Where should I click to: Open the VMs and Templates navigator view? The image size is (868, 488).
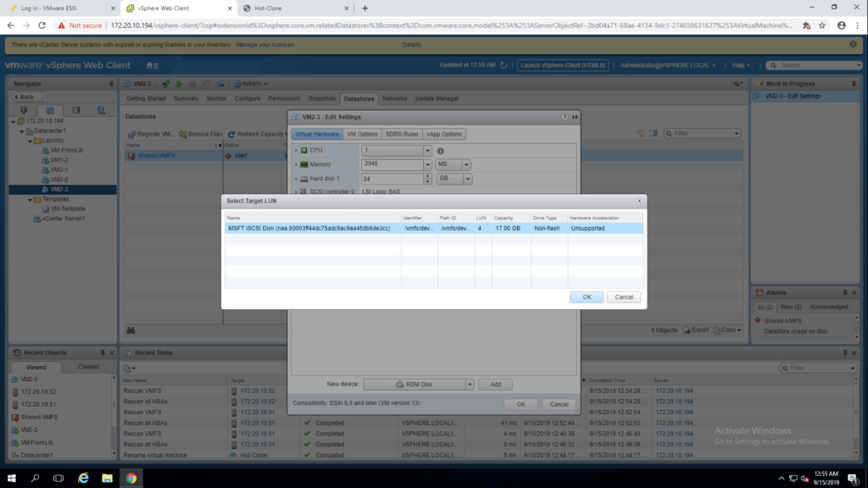point(49,110)
